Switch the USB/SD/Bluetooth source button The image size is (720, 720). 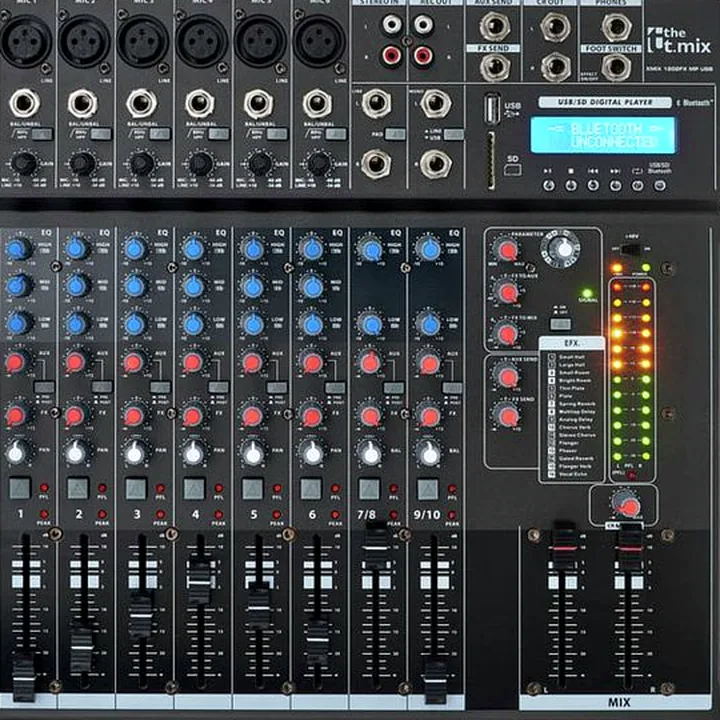pyautogui.click(x=660, y=186)
